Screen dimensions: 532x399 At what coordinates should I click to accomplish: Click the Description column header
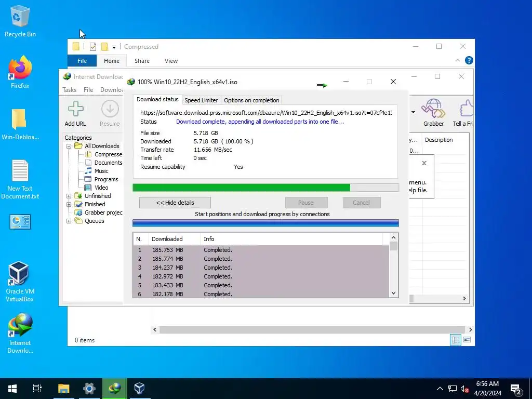438,140
